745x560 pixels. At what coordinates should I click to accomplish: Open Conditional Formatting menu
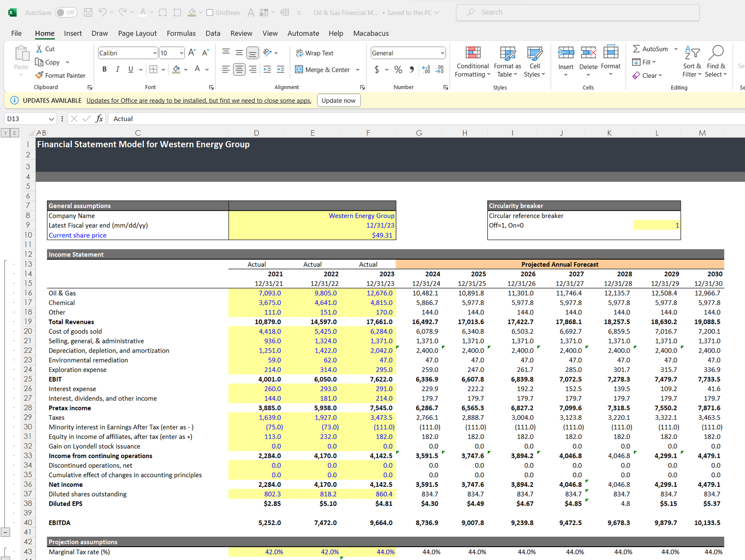[x=472, y=62]
